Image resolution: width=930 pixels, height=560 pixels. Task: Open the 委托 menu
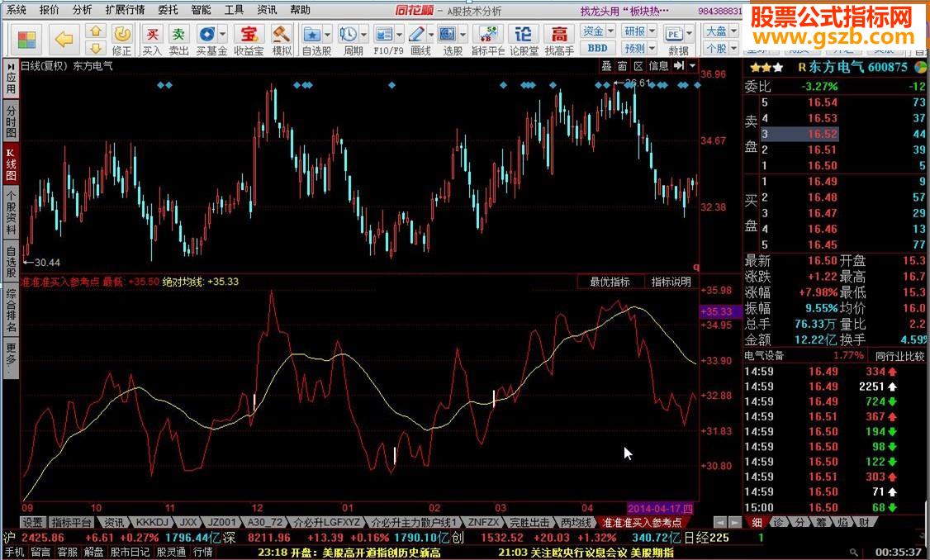point(168,9)
